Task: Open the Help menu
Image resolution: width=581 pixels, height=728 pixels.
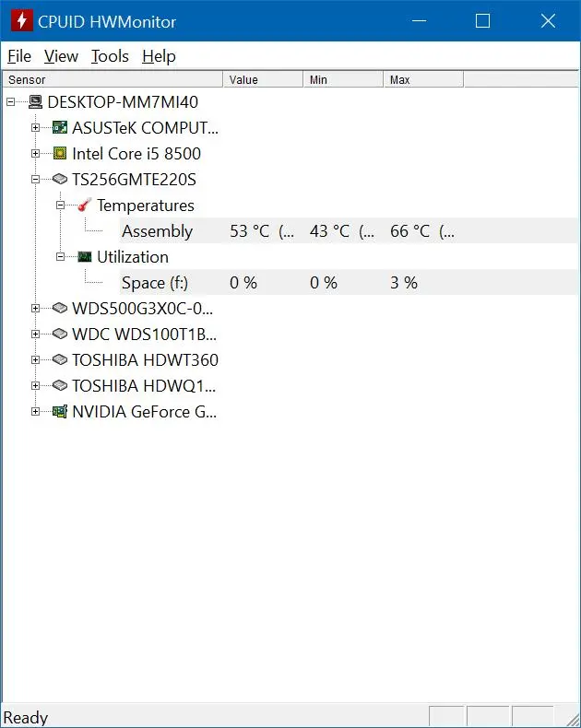Action: [x=159, y=56]
